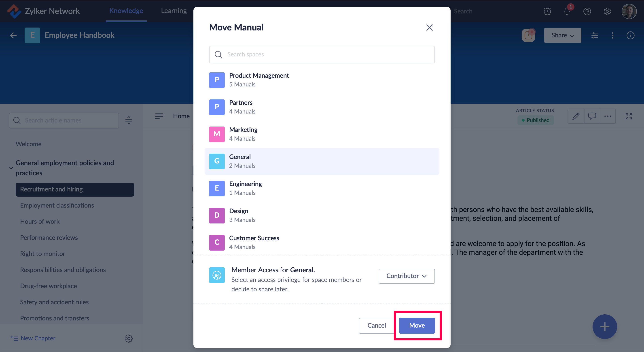Click the edit pencil icon for the article
644x352 pixels.
click(576, 116)
